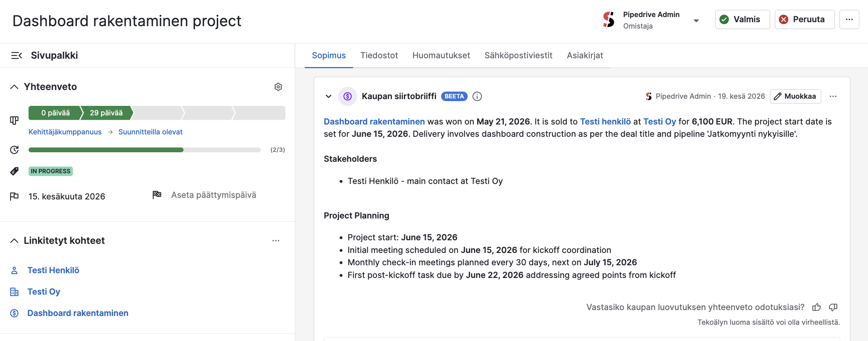The width and height of the screenshot is (868, 341).
Task: Open Yhteenveto settings gear
Action: coord(278,87)
